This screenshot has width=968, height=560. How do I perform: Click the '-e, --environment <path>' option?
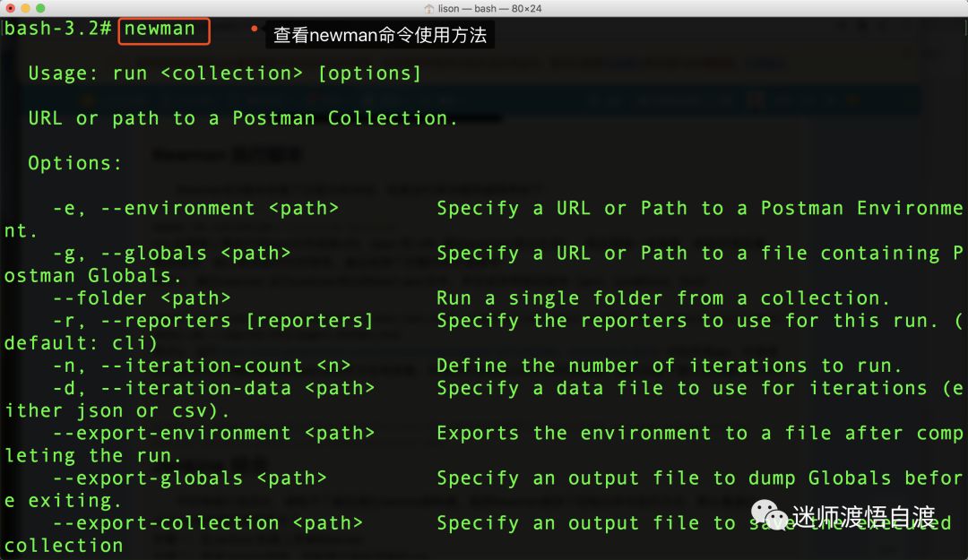click(195, 208)
